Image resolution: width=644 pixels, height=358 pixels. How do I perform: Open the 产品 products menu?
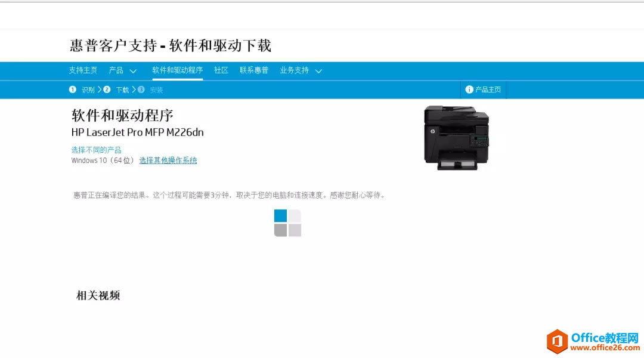pyautogui.click(x=116, y=70)
